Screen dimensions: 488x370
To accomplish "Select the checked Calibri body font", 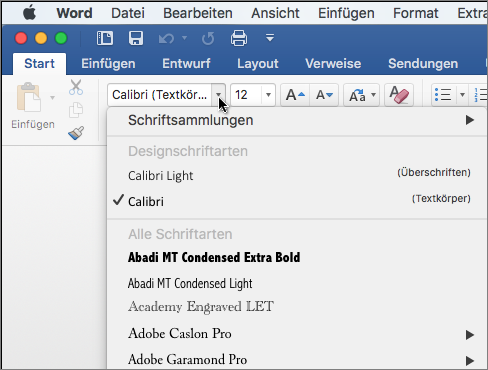I will tap(297, 201).
